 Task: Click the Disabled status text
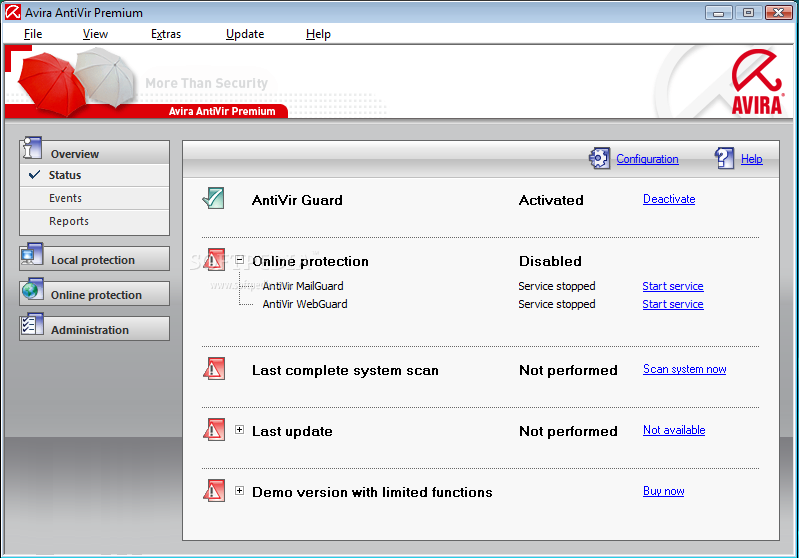point(550,261)
